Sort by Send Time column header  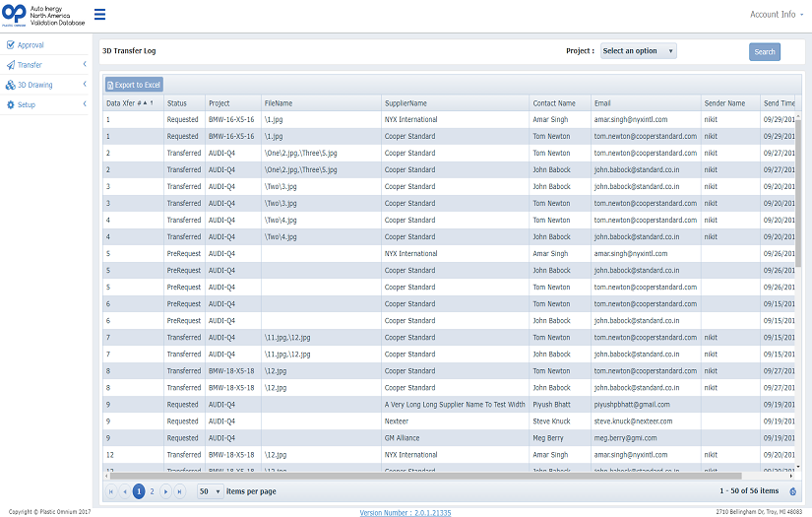[778, 103]
